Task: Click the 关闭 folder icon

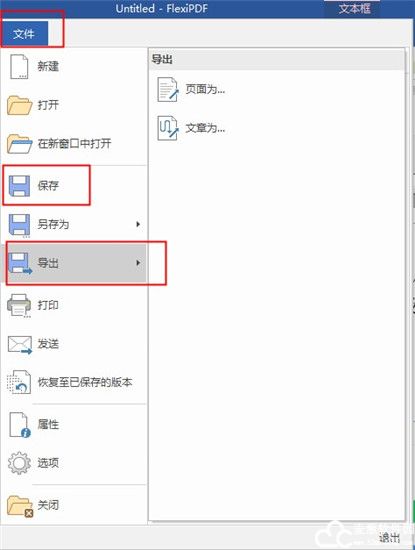Action: (x=20, y=506)
